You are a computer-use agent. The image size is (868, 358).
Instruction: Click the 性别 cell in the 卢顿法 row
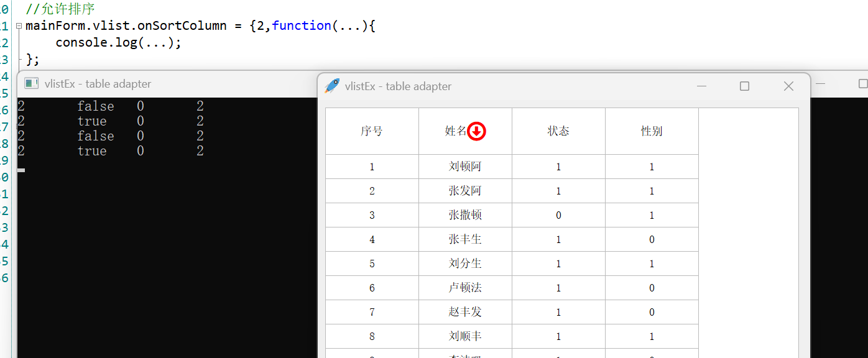point(652,288)
